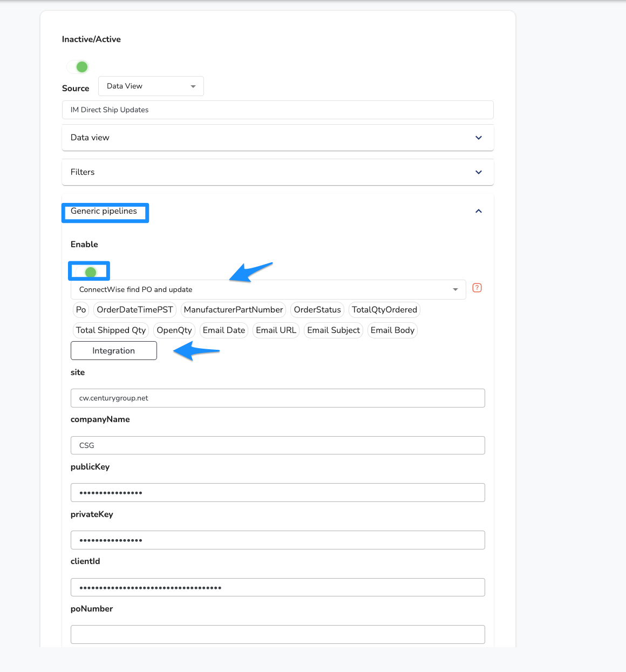Click the Integration button
626x672 pixels.
point(114,351)
